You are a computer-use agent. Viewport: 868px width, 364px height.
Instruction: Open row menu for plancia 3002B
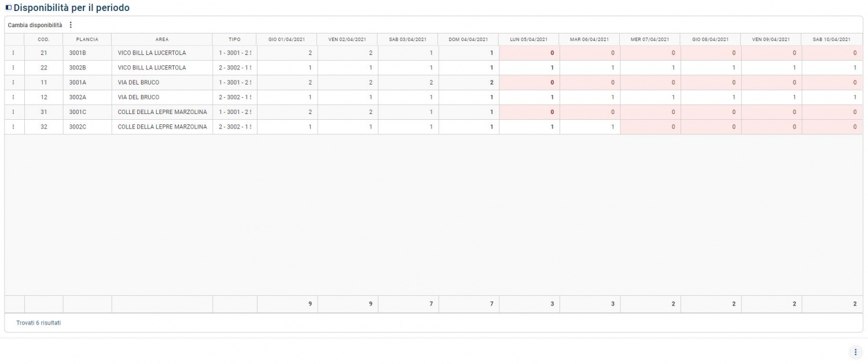tap(13, 68)
